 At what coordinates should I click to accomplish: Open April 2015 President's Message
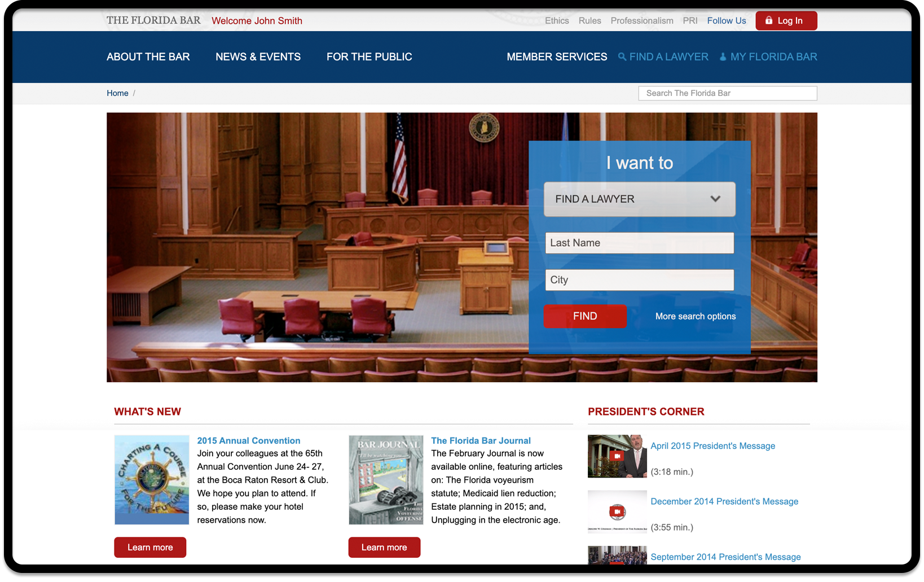(x=713, y=446)
